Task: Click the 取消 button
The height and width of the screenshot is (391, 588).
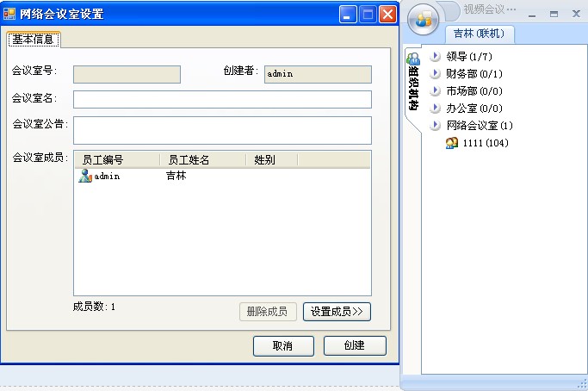Action: pyautogui.click(x=283, y=345)
